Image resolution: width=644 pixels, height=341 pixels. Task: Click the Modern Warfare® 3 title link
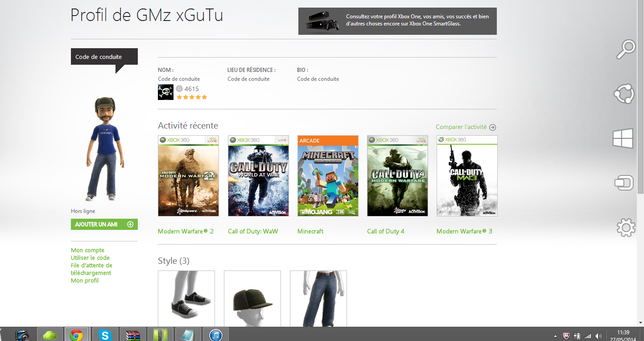(464, 231)
